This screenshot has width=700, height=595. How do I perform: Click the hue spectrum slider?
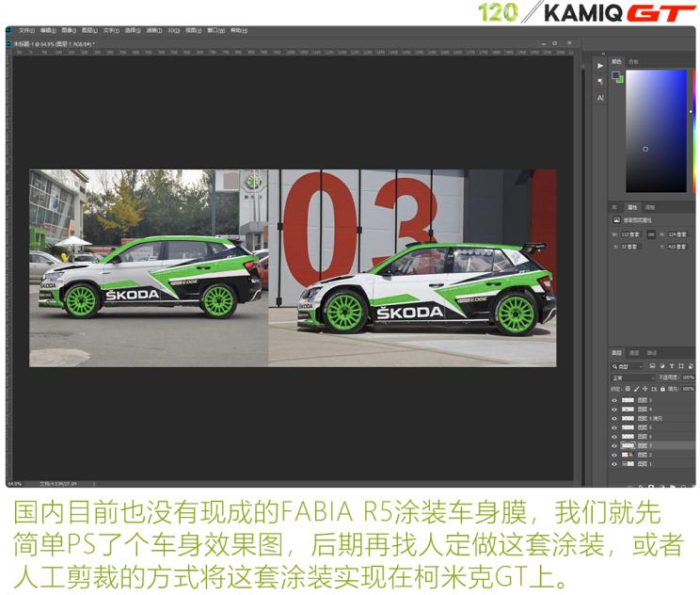point(694,131)
